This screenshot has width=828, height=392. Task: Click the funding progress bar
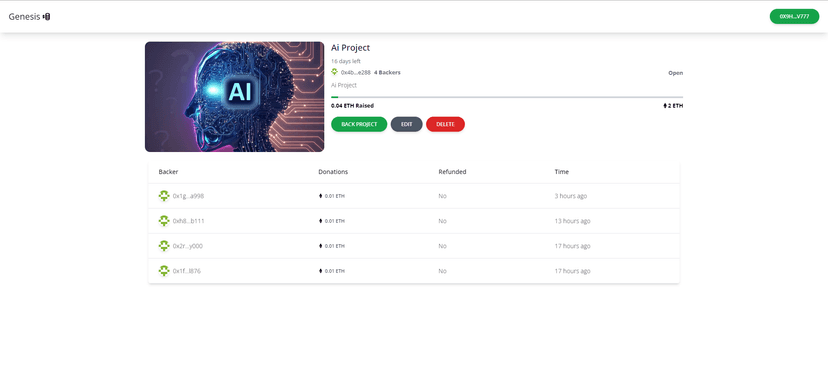pyautogui.click(x=507, y=97)
